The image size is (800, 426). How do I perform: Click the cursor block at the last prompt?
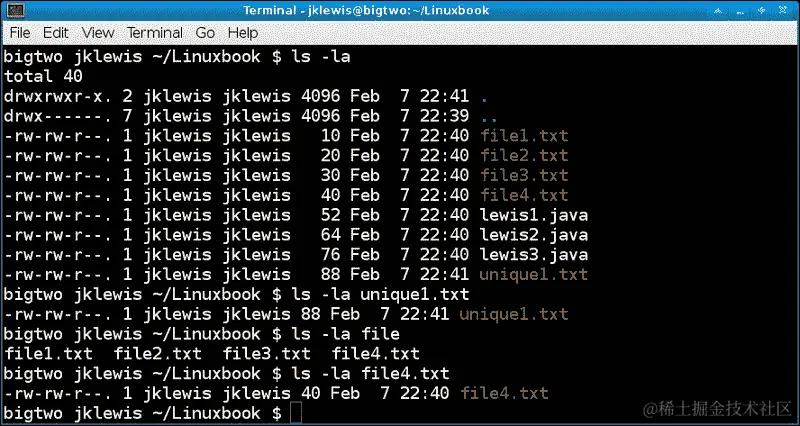click(296, 413)
